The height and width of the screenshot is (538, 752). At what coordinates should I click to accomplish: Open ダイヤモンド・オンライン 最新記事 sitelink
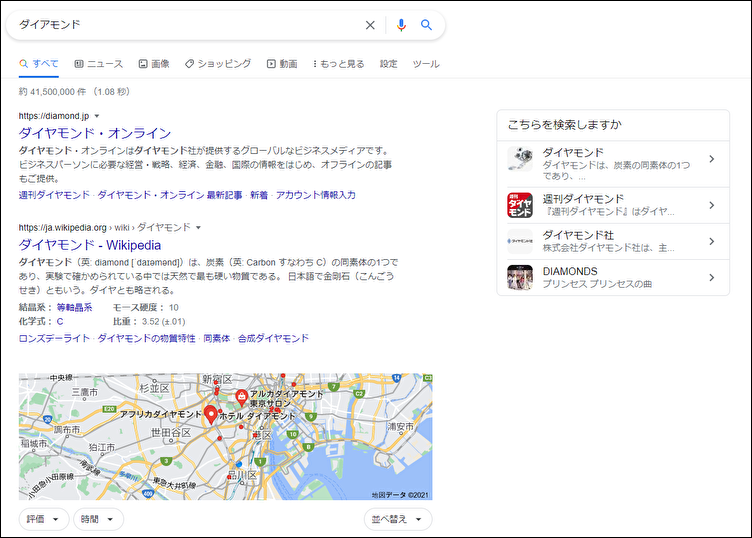click(170, 195)
